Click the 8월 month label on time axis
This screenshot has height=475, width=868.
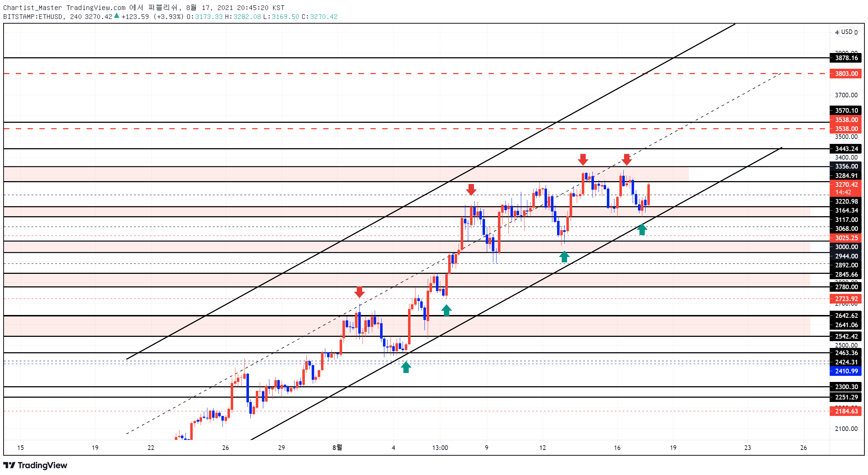pyautogui.click(x=337, y=447)
